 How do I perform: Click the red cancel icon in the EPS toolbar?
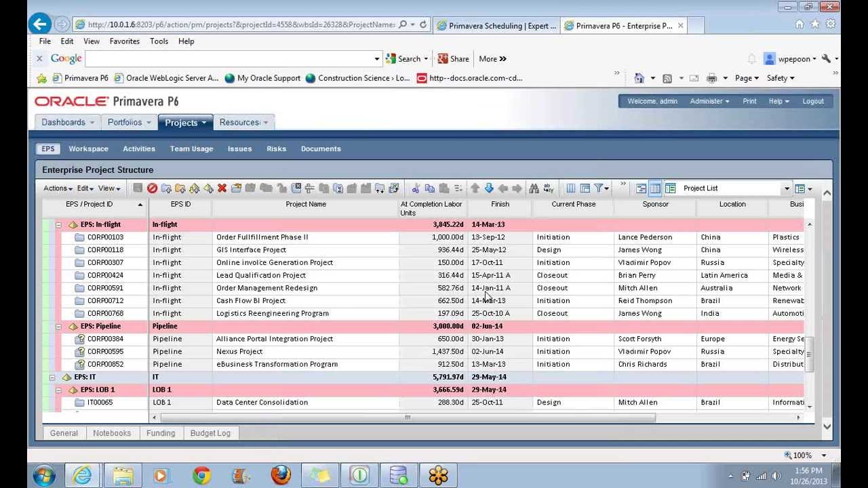[x=152, y=188]
